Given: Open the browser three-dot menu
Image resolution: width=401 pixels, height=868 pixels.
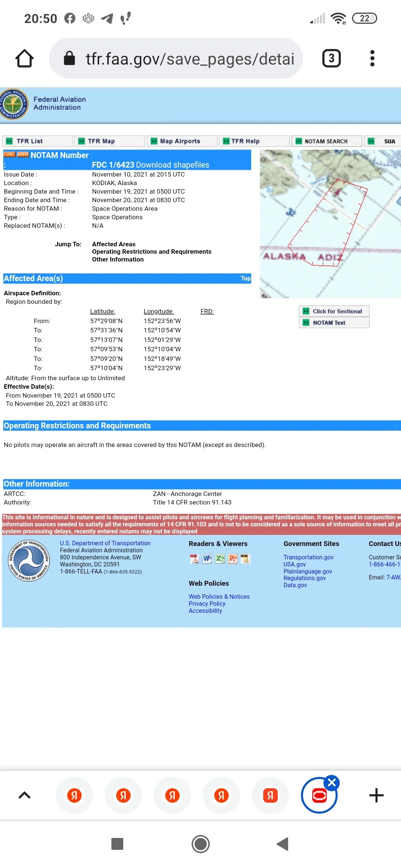Looking at the screenshot, I should (x=372, y=58).
